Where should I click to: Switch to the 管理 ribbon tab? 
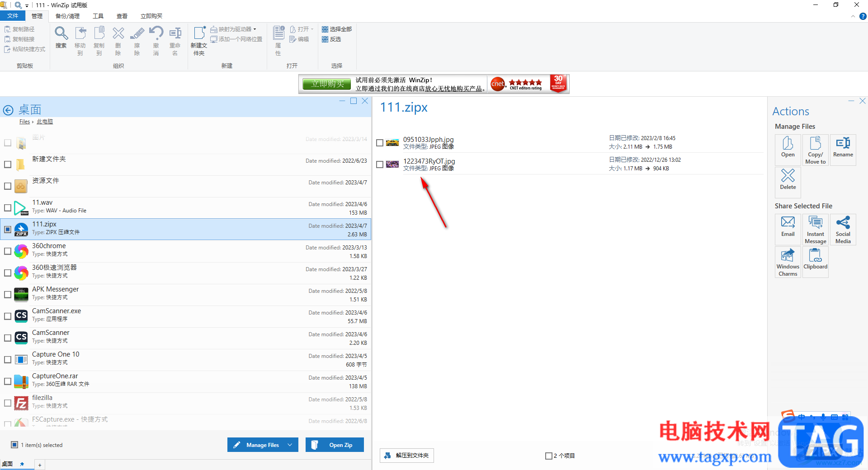tap(37, 16)
